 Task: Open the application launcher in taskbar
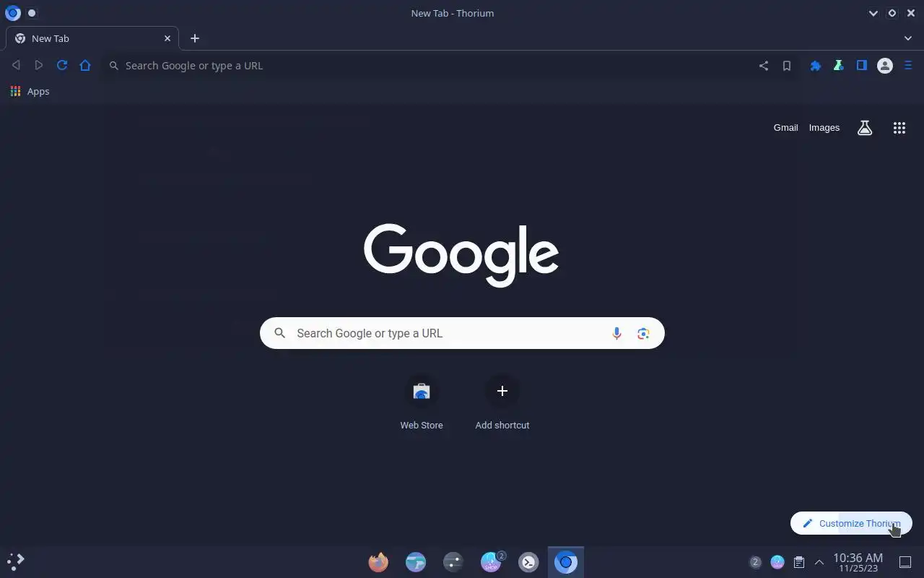16,561
